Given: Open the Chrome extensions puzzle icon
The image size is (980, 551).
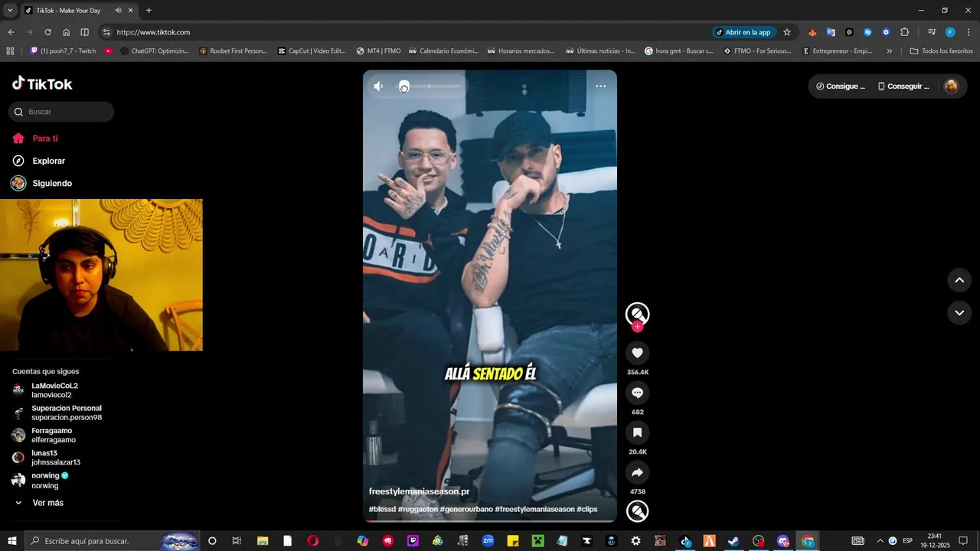Looking at the screenshot, I should click(904, 32).
